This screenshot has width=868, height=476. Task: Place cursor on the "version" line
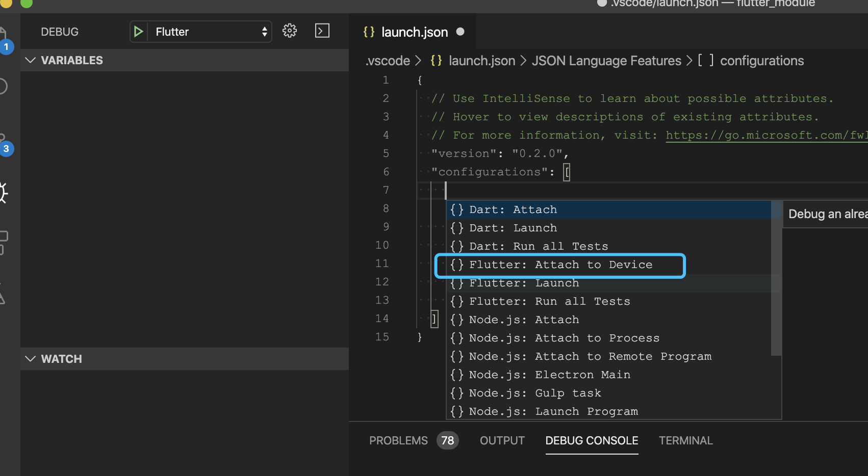[x=500, y=153]
